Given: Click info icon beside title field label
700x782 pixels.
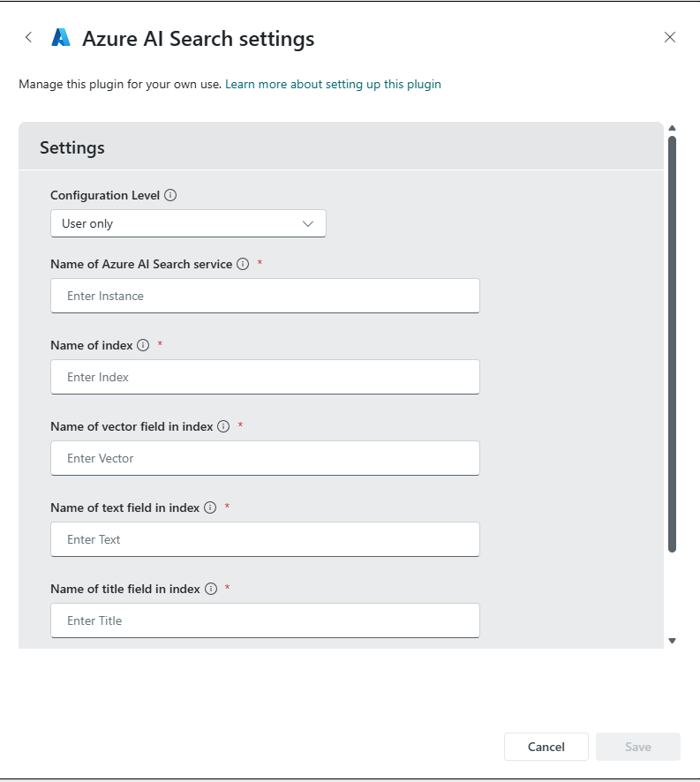Looking at the screenshot, I should pos(211,589).
